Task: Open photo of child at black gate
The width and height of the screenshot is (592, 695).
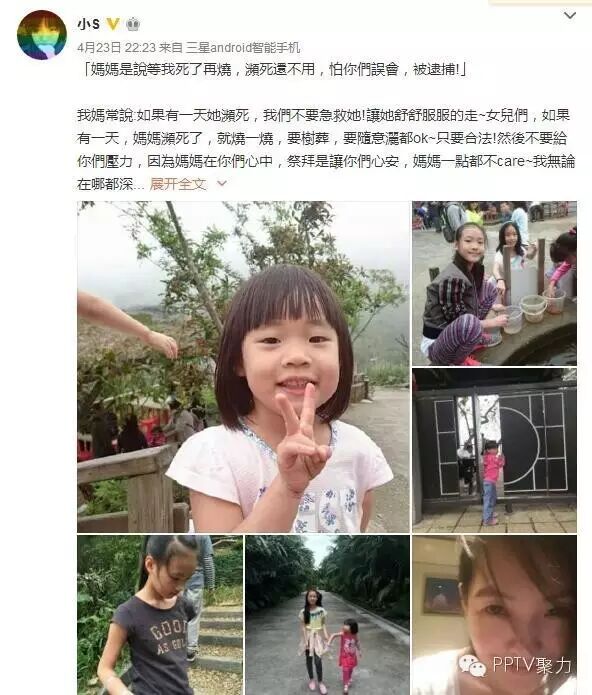Action: [x=495, y=450]
